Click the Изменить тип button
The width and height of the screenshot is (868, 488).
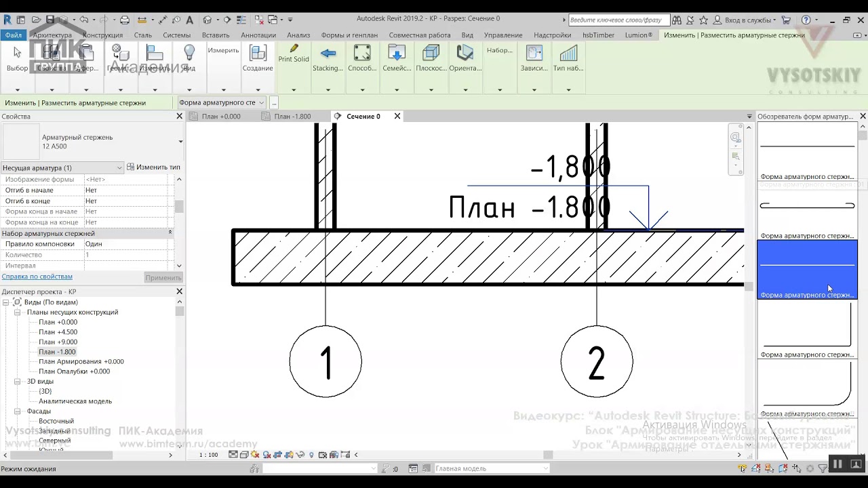click(x=154, y=167)
